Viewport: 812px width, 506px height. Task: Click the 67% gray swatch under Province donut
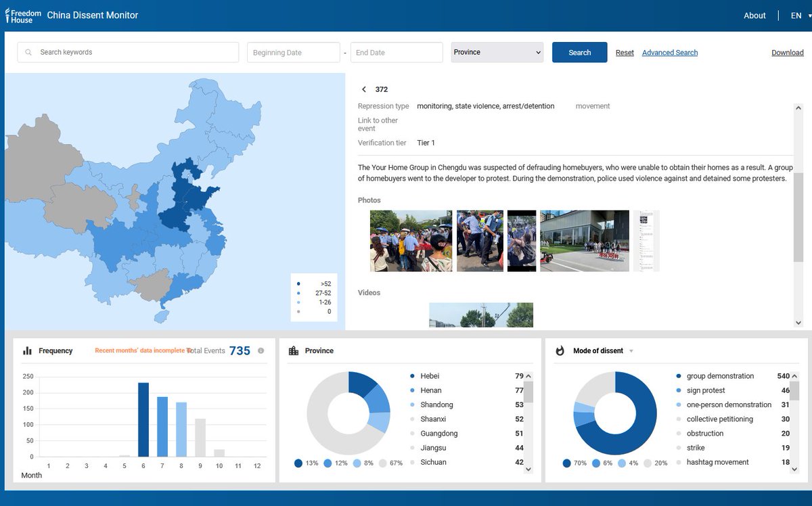tap(383, 463)
